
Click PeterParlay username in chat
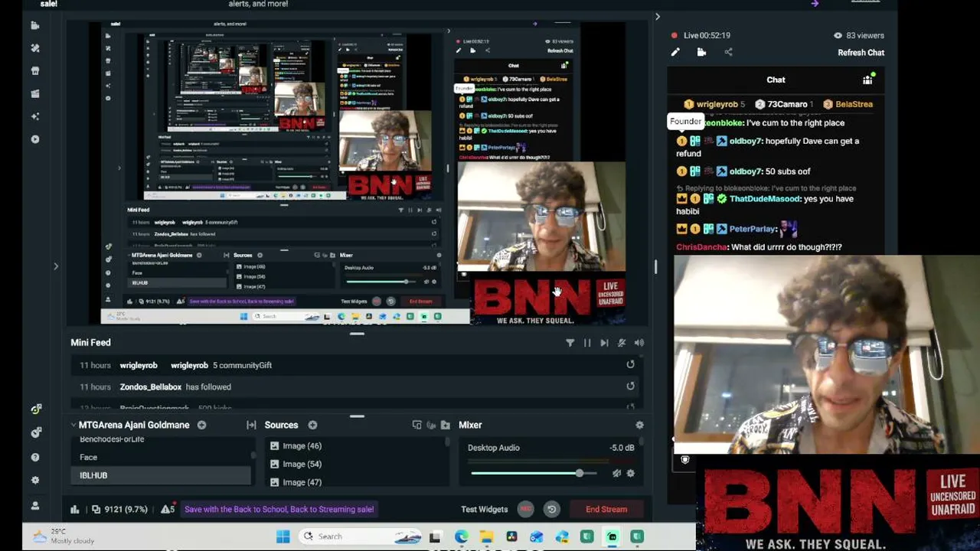(753, 229)
